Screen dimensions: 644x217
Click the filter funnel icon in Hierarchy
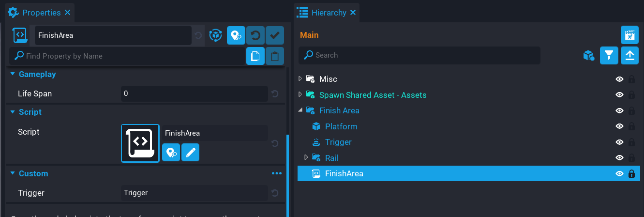[x=609, y=56]
